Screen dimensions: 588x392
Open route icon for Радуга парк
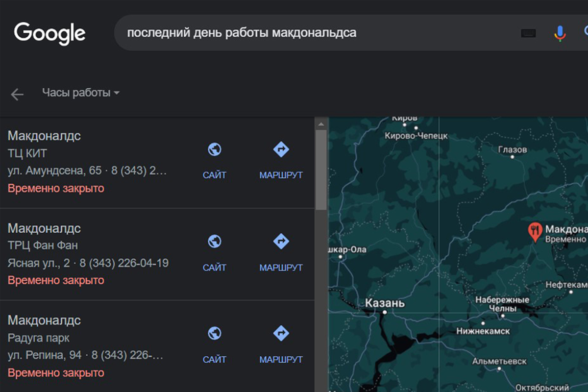point(281,334)
